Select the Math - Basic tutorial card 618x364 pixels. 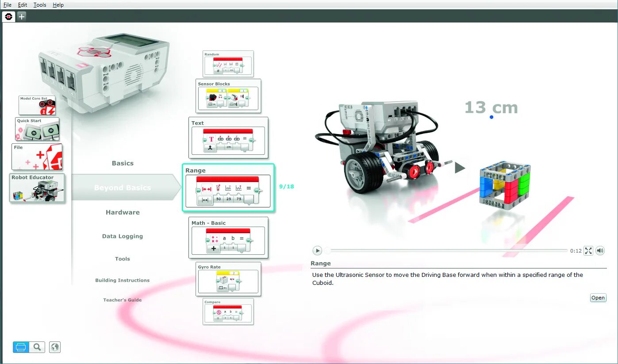[229, 238]
